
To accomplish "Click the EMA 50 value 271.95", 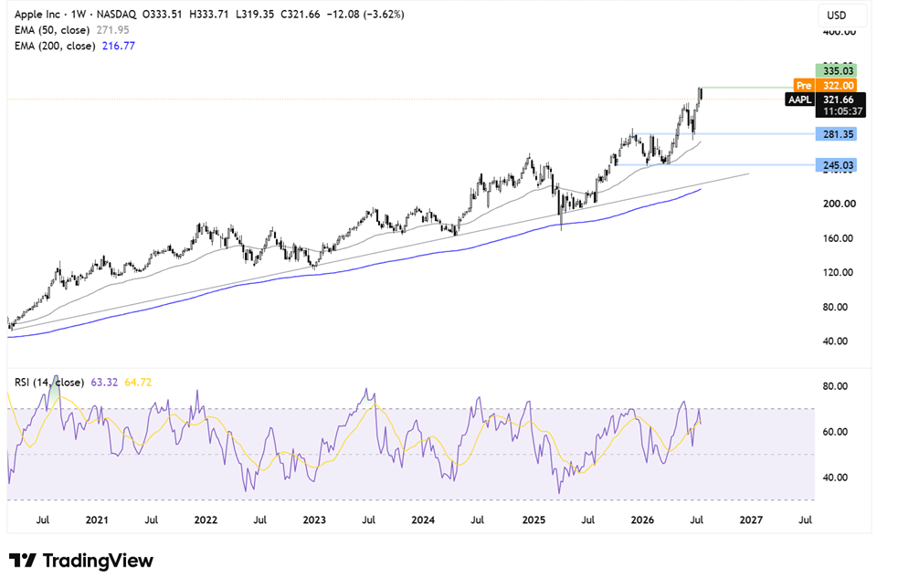I will click(113, 30).
